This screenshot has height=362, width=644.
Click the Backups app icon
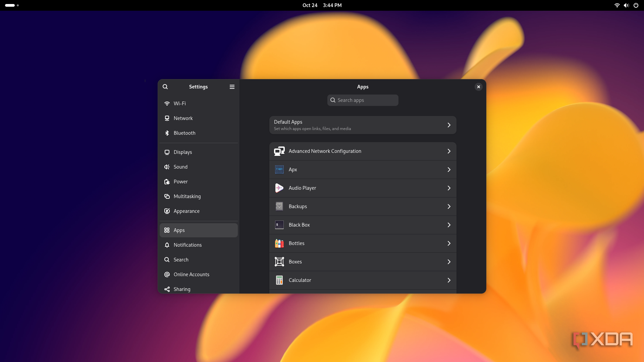(x=279, y=206)
